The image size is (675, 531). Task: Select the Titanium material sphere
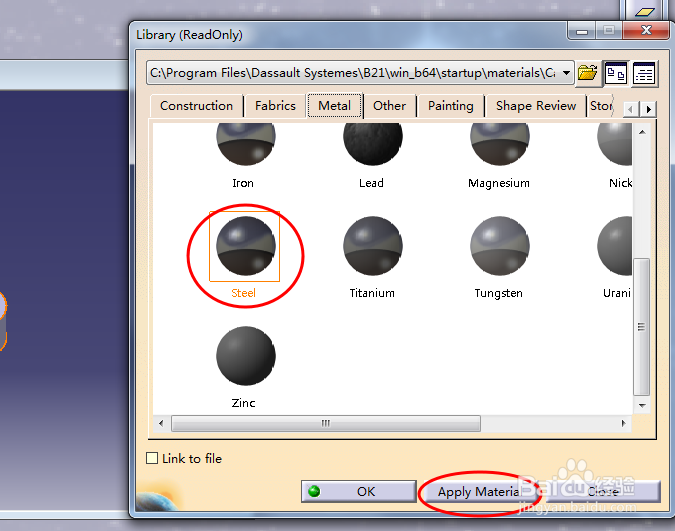(373, 246)
